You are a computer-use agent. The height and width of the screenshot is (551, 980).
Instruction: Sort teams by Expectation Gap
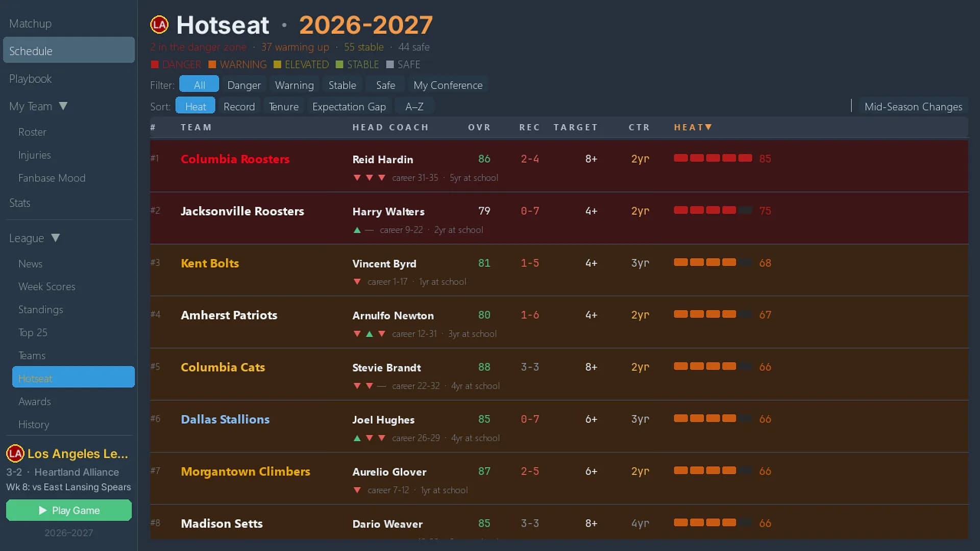[349, 107]
